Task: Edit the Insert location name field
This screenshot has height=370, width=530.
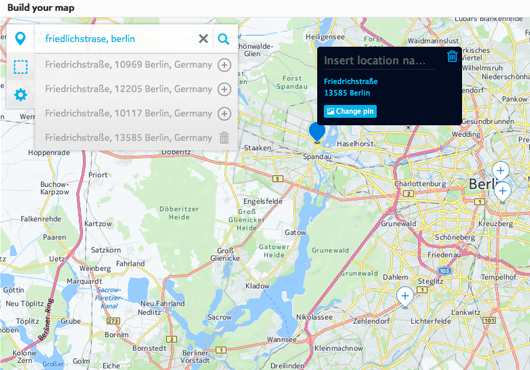Action: click(379, 61)
